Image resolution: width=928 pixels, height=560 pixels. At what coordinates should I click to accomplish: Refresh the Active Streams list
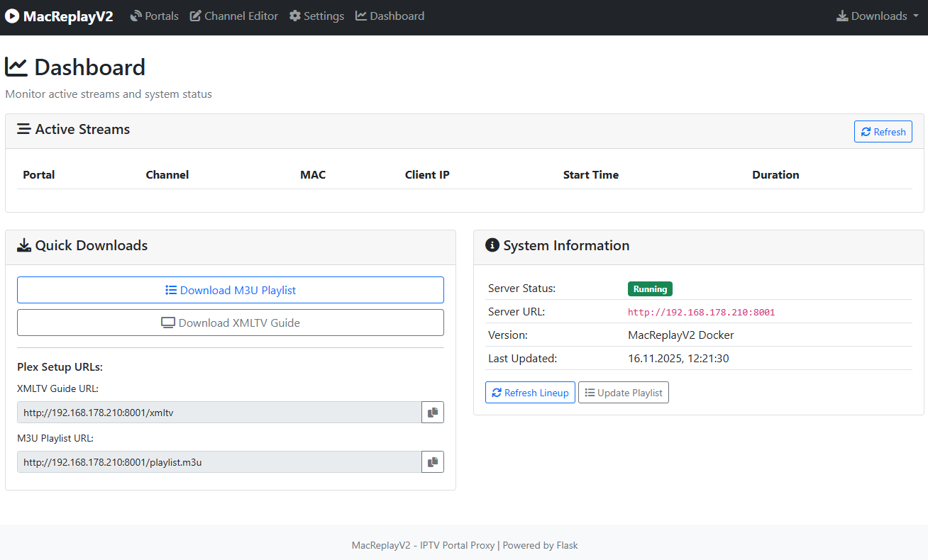(x=883, y=132)
